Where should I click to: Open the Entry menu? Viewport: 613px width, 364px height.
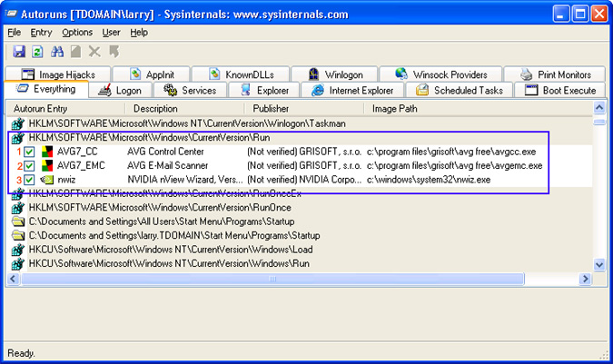pos(41,33)
